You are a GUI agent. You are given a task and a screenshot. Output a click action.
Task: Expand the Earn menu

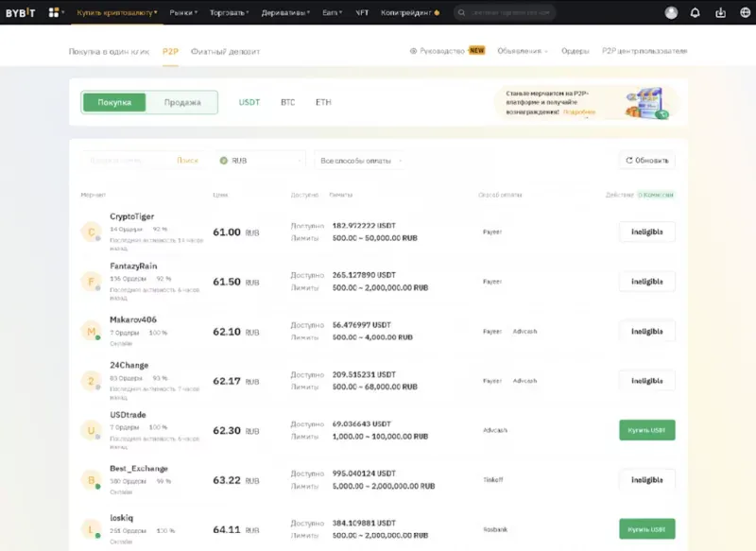(333, 12)
